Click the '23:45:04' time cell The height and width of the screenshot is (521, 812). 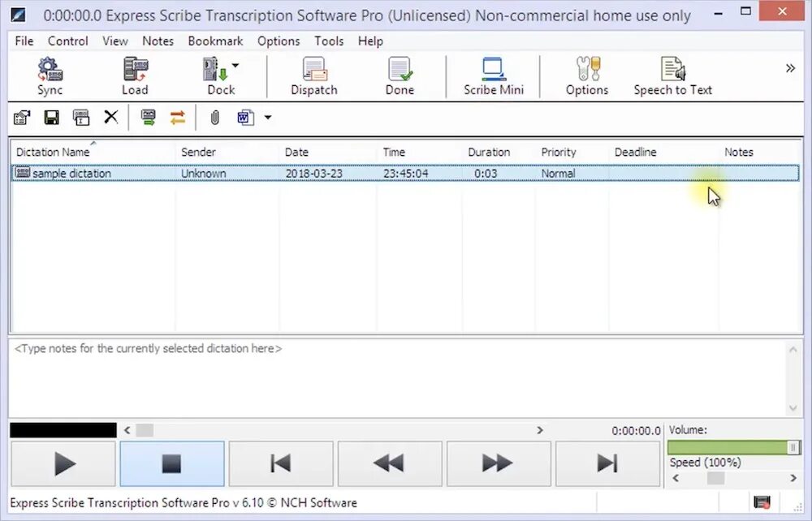tap(405, 174)
